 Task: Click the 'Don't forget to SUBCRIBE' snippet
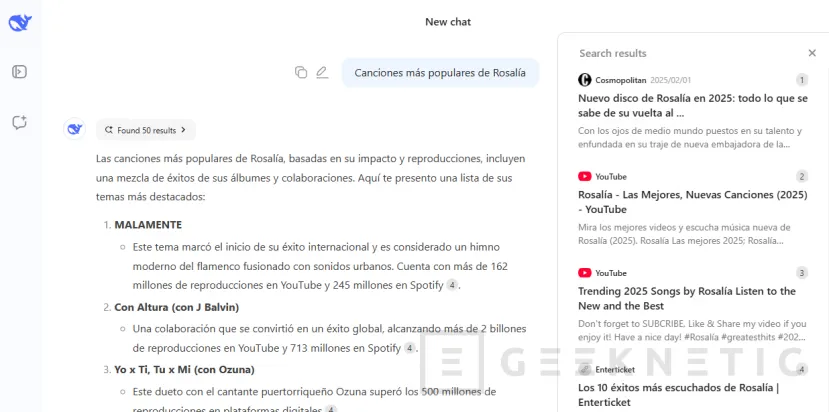coord(692,330)
